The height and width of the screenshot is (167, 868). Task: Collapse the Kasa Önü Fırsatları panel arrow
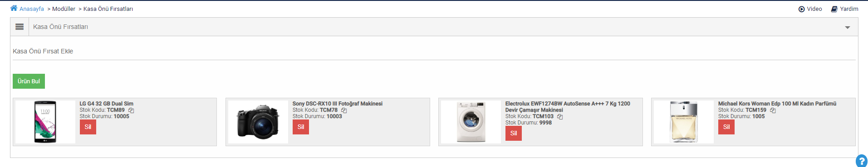click(847, 28)
